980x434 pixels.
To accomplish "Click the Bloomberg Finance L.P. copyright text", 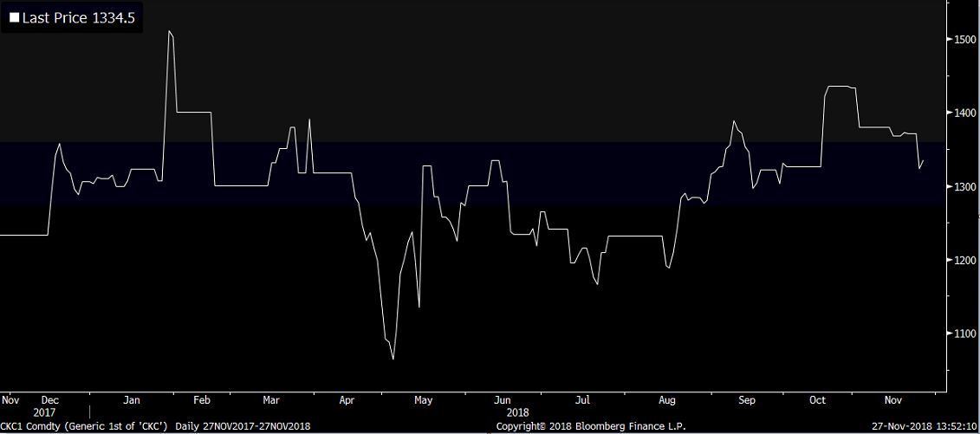I will pyautogui.click(x=590, y=426).
